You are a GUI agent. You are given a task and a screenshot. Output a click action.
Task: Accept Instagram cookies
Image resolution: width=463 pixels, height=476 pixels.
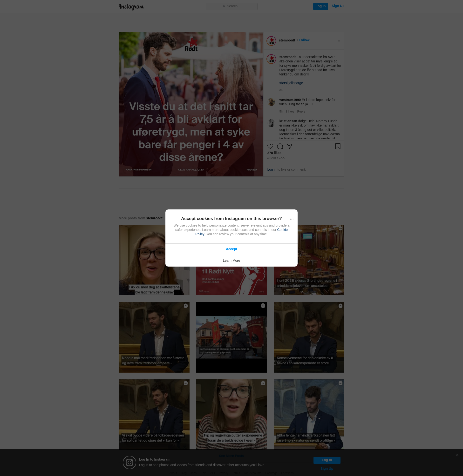(x=231, y=249)
